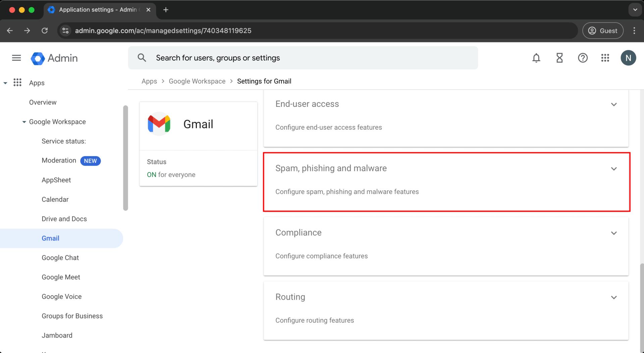The height and width of the screenshot is (353, 644).
Task: Focus the search users, groups or settings field
Action: [x=303, y=58]
